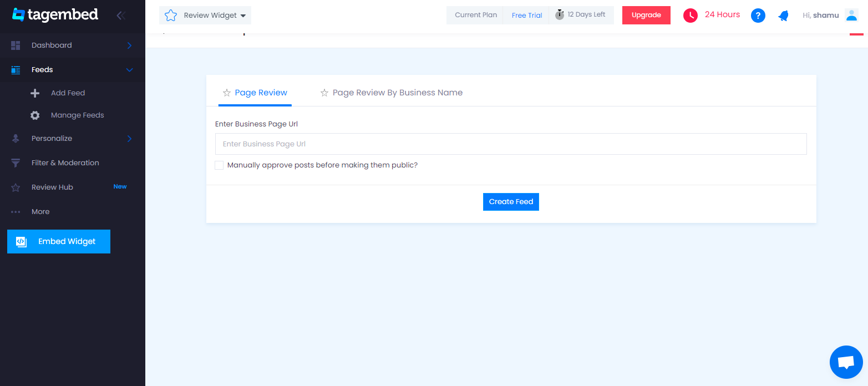Enable manually approve posts checkbox

click(x=219, y=165)
